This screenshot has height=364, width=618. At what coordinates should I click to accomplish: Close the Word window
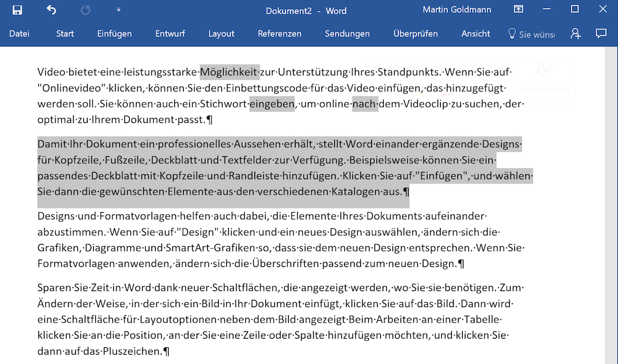(603, 9)
